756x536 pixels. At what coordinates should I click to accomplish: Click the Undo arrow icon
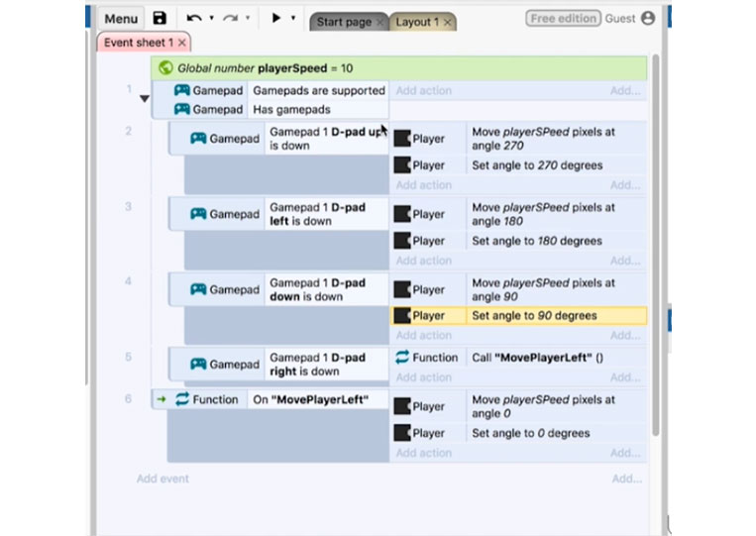pyautogui.click(x=194, y=18)
